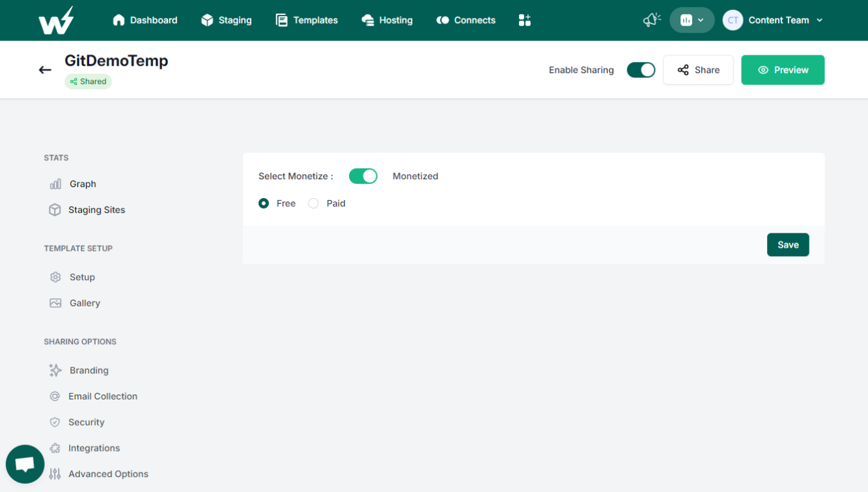Image resolution: width=868 pixels, height=492 pixels.
Task: Click the Email Collection at-sign icon
Action: [x=55, y=396]
